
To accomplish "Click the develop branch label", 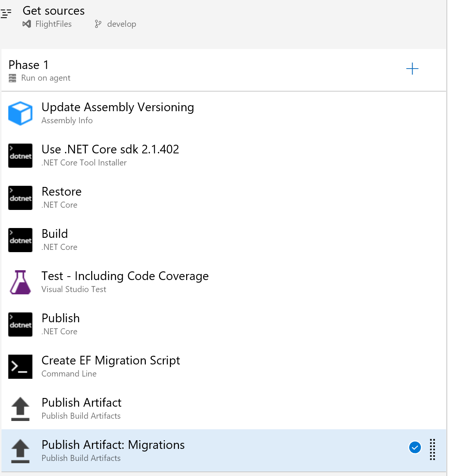I will click(121, 24).
